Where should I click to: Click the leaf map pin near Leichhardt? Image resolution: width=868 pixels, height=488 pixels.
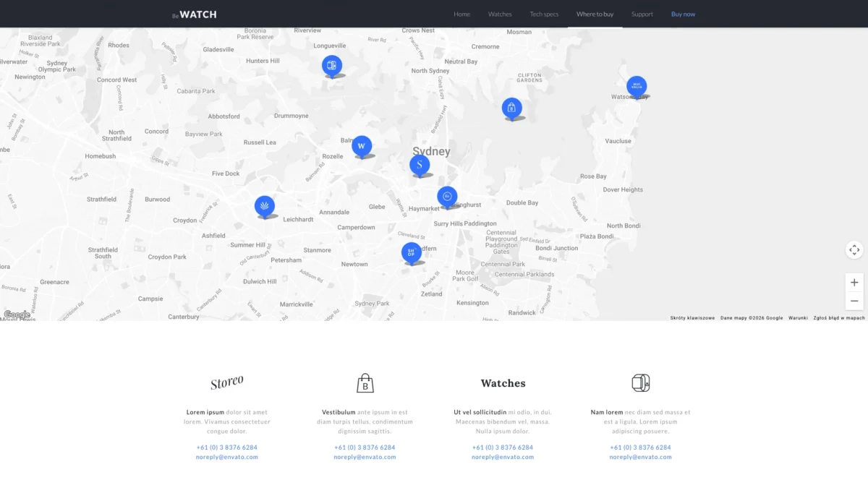point(265,206)
